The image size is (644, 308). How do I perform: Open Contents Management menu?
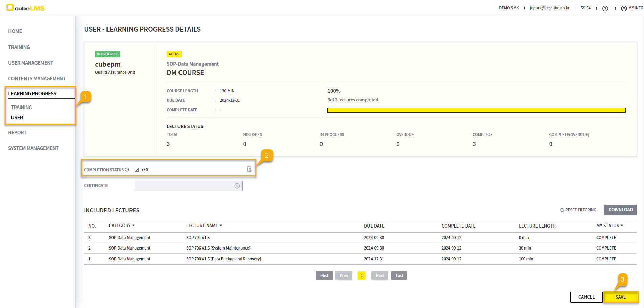tap(37, 79)
